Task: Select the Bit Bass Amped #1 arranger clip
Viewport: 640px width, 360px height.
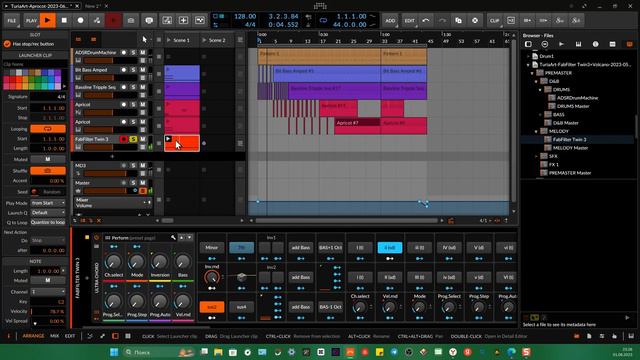Action: click(x=327, y=74)
